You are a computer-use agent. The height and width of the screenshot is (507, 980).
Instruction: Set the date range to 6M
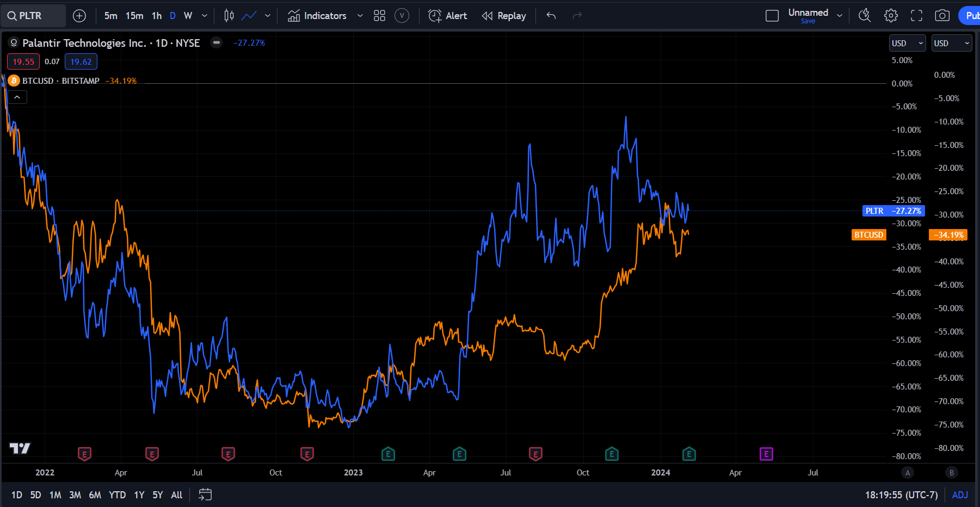[95, 495]
